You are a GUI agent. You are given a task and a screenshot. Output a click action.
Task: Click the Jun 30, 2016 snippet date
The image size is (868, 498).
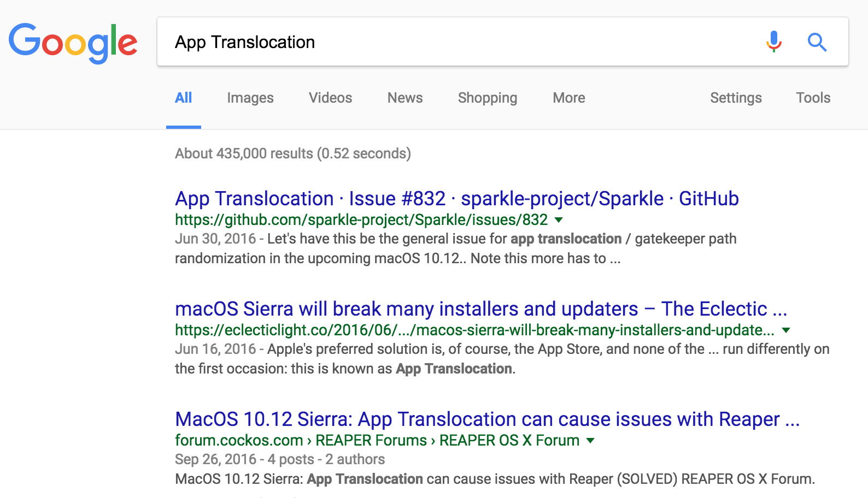click(215, 239)
